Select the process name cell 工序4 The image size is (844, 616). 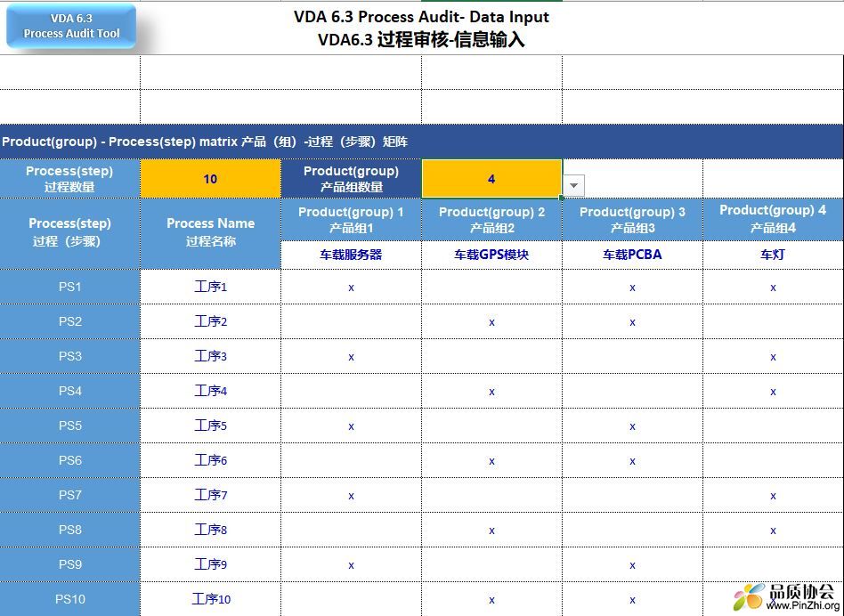click(x=210, y=391)
